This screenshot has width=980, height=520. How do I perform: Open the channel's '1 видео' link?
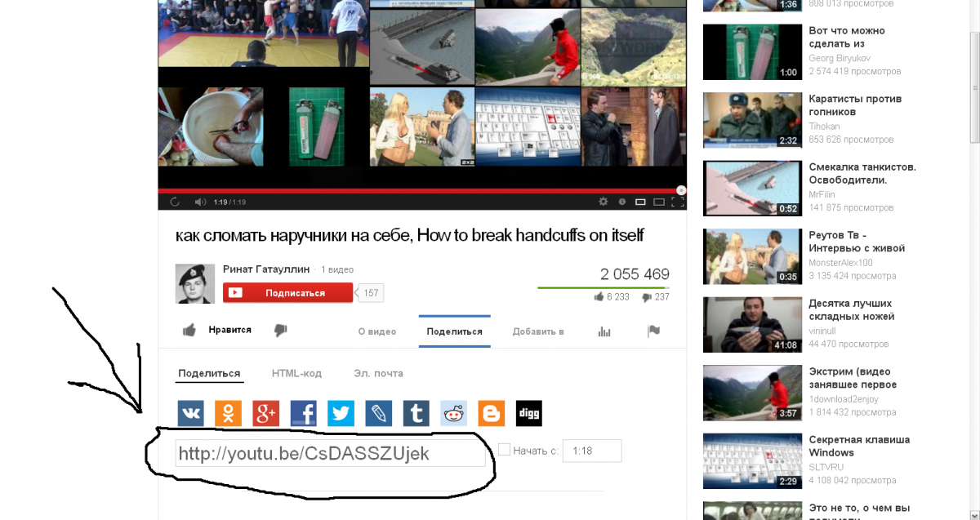[x=339, y=269]
